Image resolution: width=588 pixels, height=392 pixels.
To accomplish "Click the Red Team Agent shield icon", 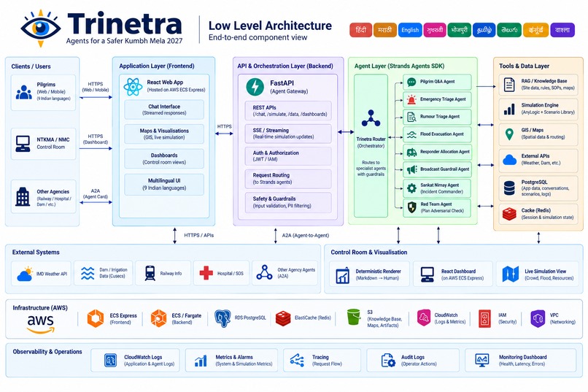I will click(411, 207).
